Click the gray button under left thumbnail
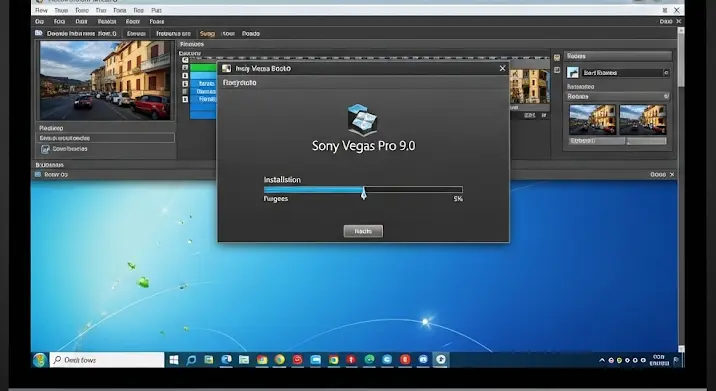Screen dimensions: 716x391 (596, 141)
